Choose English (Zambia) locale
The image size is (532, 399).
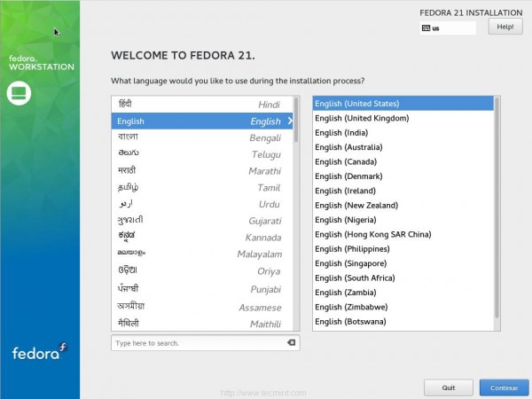coord(403,293)
